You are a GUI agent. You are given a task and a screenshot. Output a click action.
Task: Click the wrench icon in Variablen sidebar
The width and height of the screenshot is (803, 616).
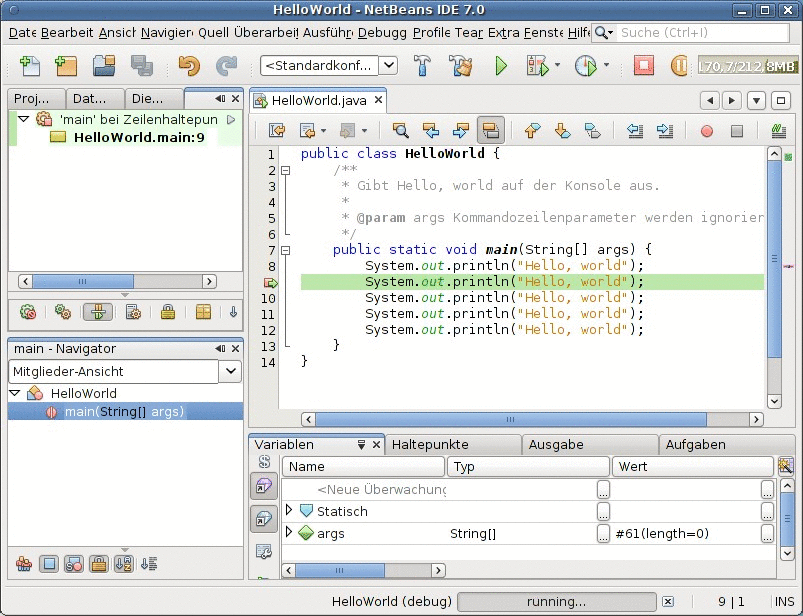point(264,551)
